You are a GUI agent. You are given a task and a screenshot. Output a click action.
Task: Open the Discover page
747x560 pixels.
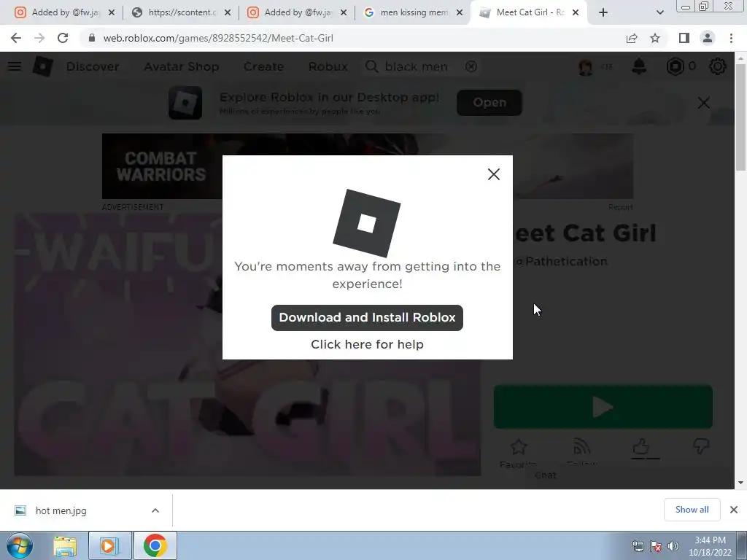click(x=93, y=66)
